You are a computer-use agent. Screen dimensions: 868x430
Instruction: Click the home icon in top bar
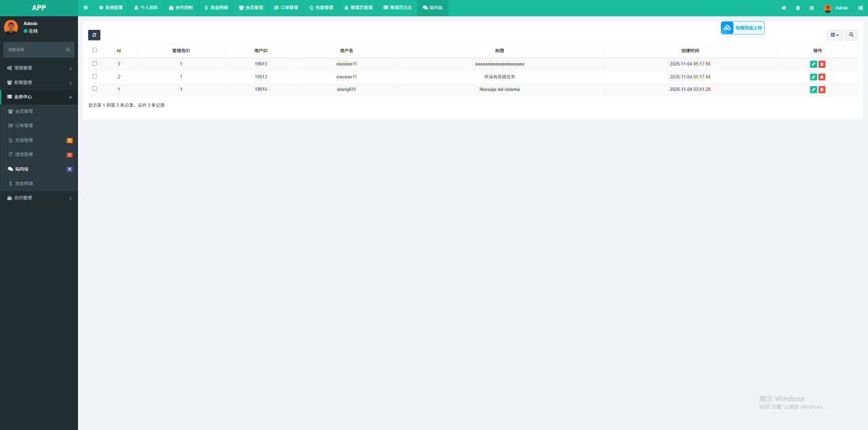784,8
